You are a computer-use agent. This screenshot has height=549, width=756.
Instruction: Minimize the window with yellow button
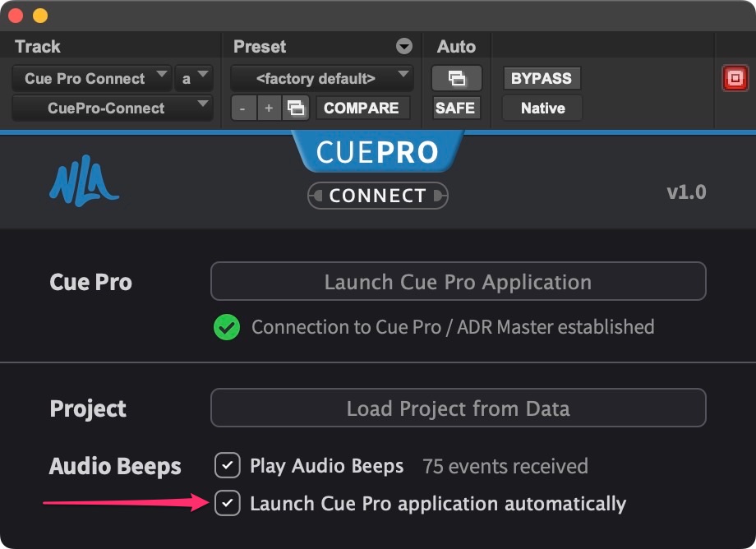pyautogui.click(x=40, y=16)
